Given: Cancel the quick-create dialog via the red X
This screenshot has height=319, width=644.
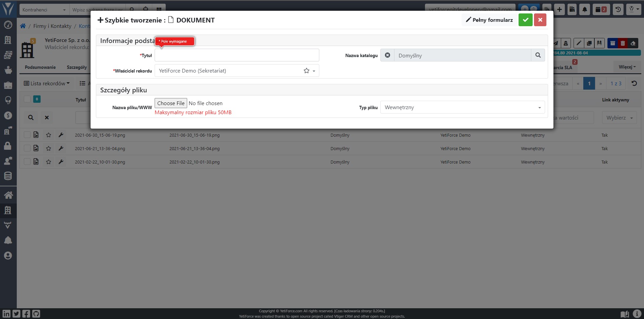Looking at the screenshot, I should tap(540, 20).
